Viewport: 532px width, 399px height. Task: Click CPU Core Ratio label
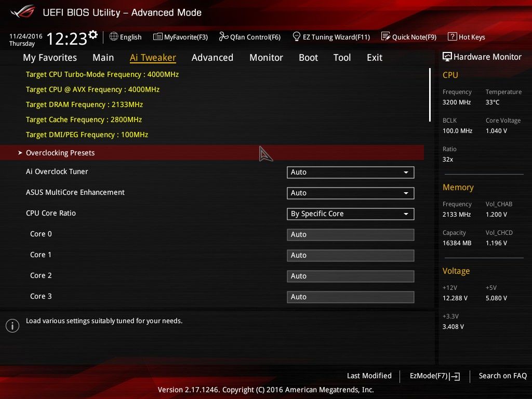click(50, 213)
